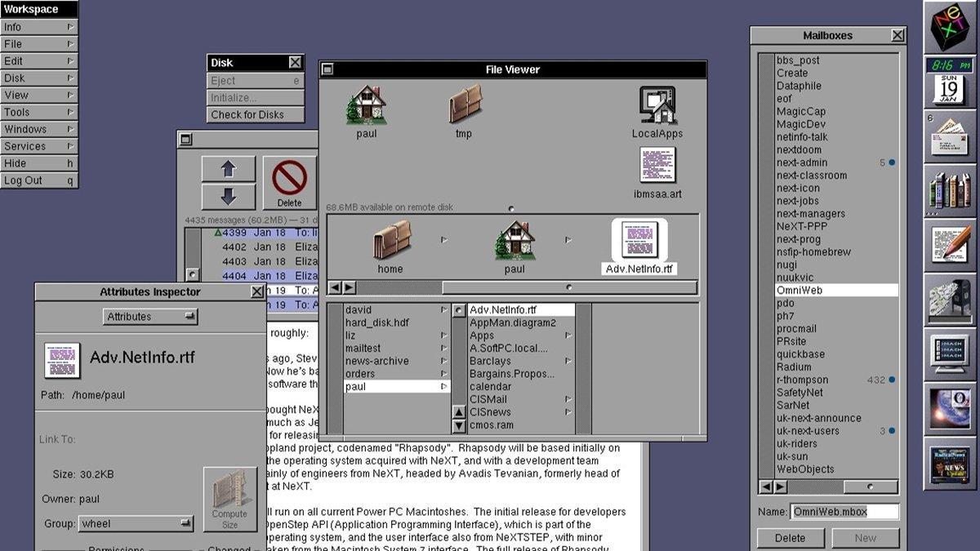Click scroll up arrow in browser column

click(x=459, y=413)
